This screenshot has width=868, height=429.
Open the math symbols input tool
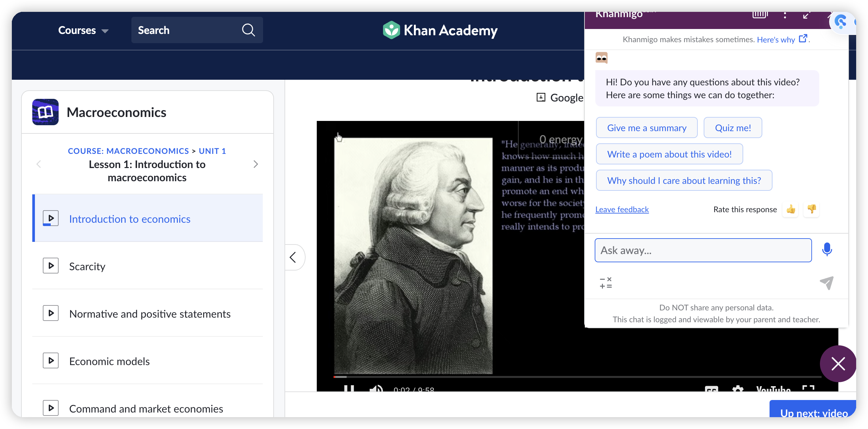[x=606, y=283]
